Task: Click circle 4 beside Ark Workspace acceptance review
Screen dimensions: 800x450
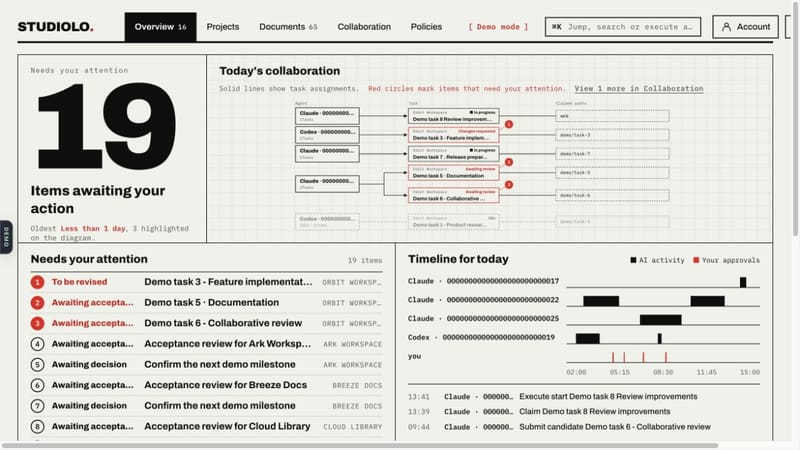Action: [x=37, y=344]
